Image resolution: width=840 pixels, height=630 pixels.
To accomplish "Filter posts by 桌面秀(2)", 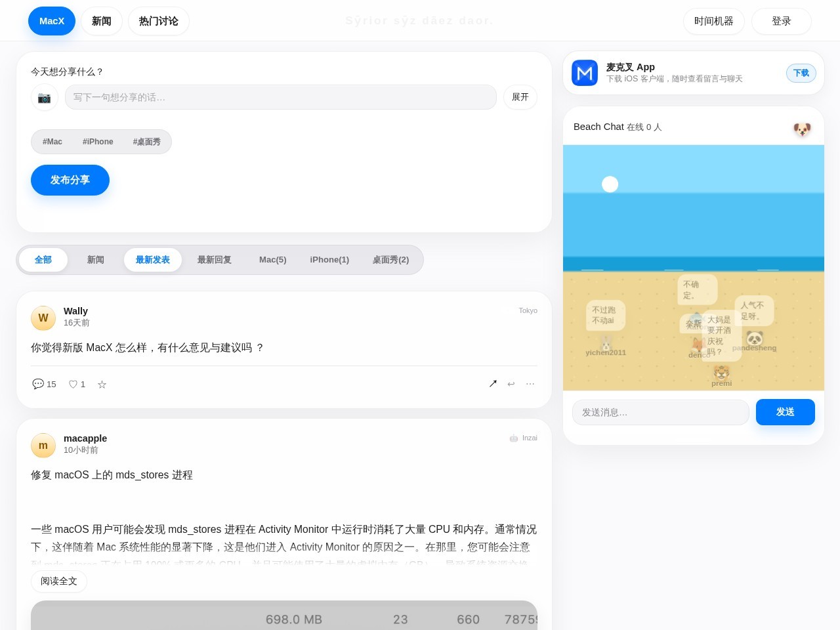I will [390, 260].
